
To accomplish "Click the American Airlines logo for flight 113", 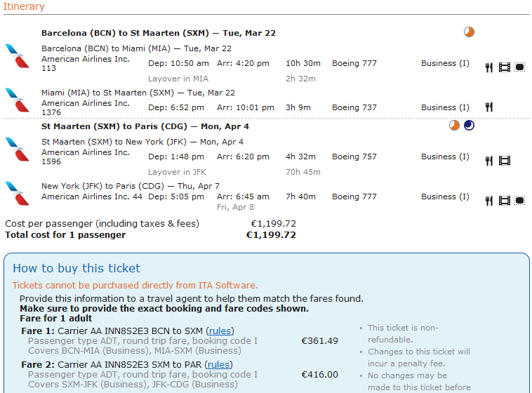I will pos(17,56).
